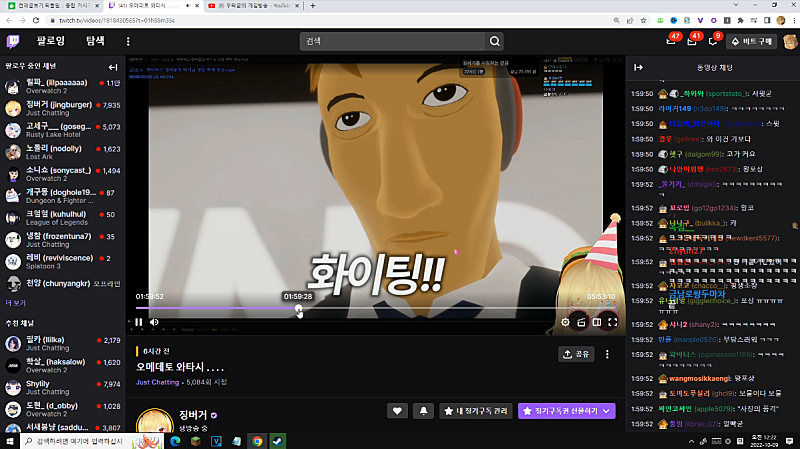
Task: Click chat username 라미거149
Action: point(674,109)
